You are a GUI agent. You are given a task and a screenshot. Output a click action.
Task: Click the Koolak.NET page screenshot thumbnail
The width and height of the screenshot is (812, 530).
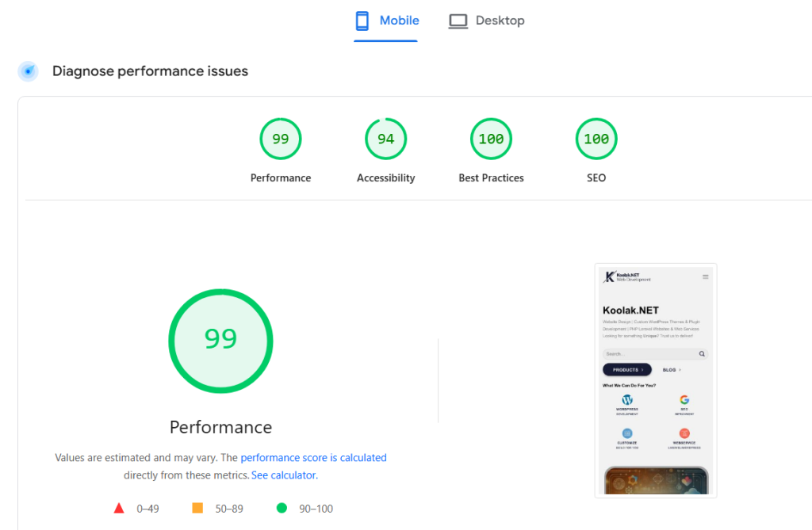click(656, 380)
